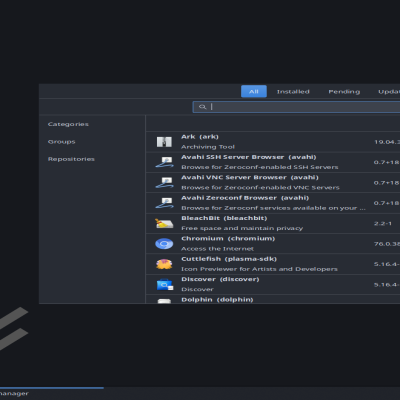This screenshot has width=400, height=400.
Task: Open Groups in the sidebar
Action: point(61,142)
